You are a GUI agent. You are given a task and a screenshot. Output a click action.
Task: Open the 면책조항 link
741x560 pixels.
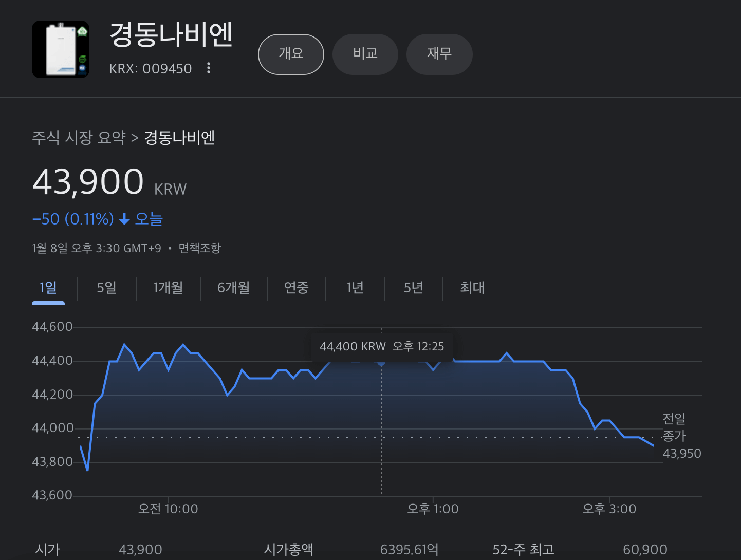tap(199, 248)
